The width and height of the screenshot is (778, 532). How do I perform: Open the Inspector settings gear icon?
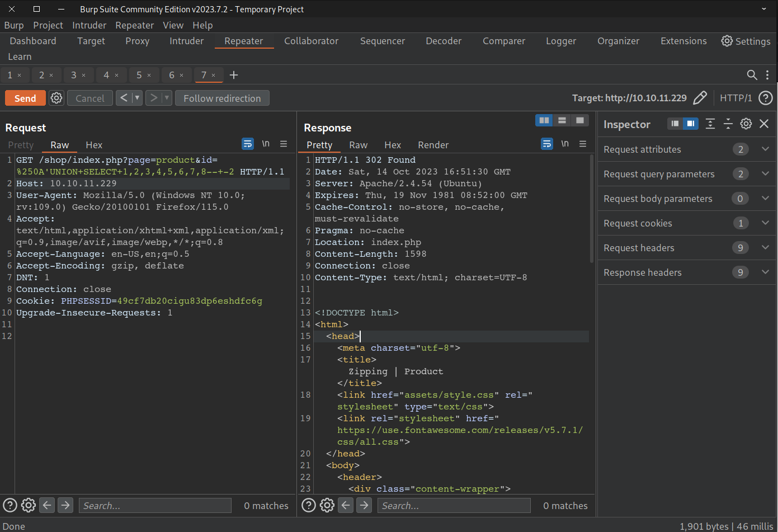point(746,124)
